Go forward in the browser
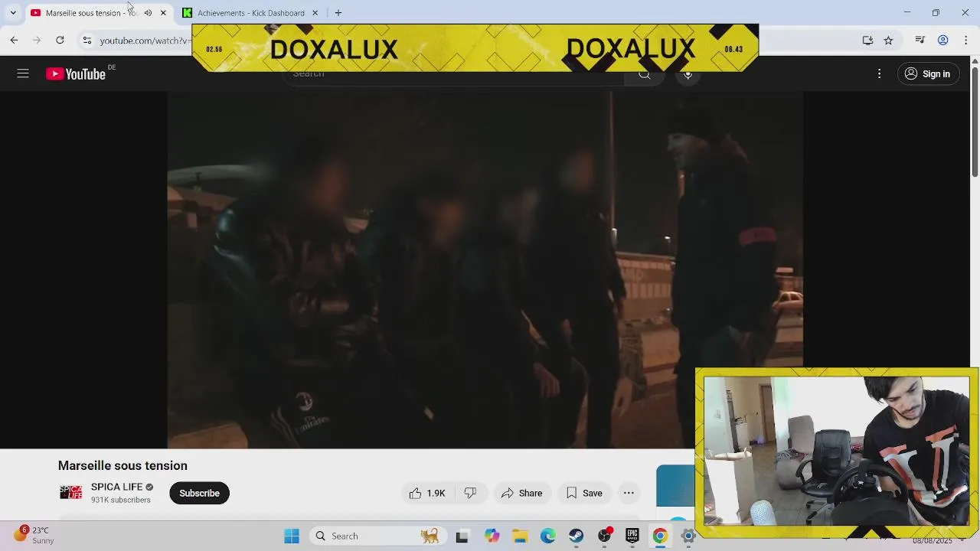Viewport: 980px width, 551px height. tap(37, 40)
